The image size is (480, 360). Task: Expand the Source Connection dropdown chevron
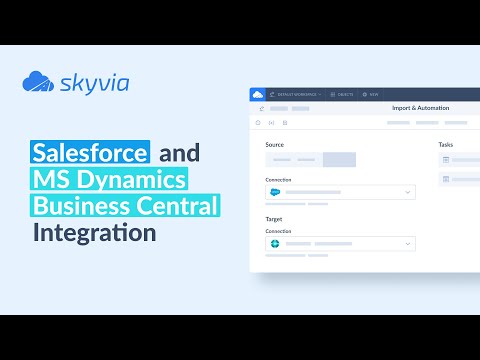click(407, 192)
